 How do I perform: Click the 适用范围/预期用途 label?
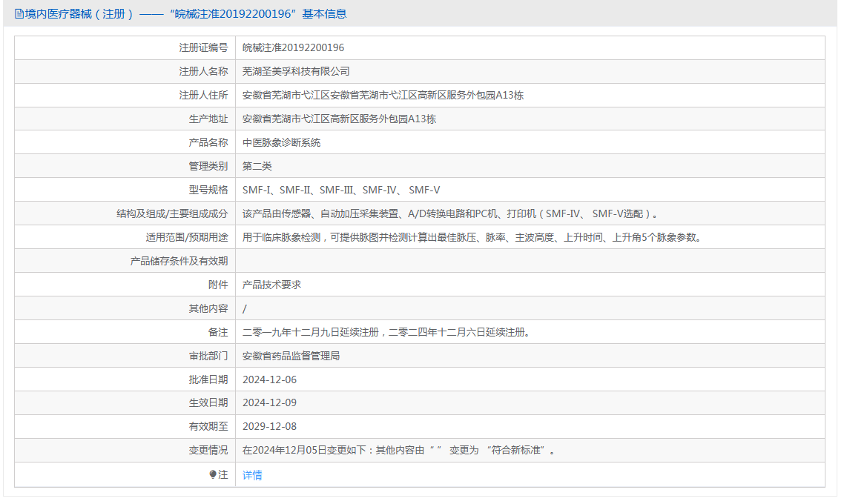coord(187,237)
